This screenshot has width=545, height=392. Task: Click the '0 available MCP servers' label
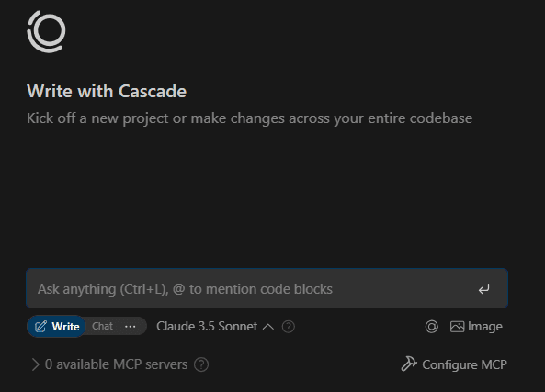point(116,364)
